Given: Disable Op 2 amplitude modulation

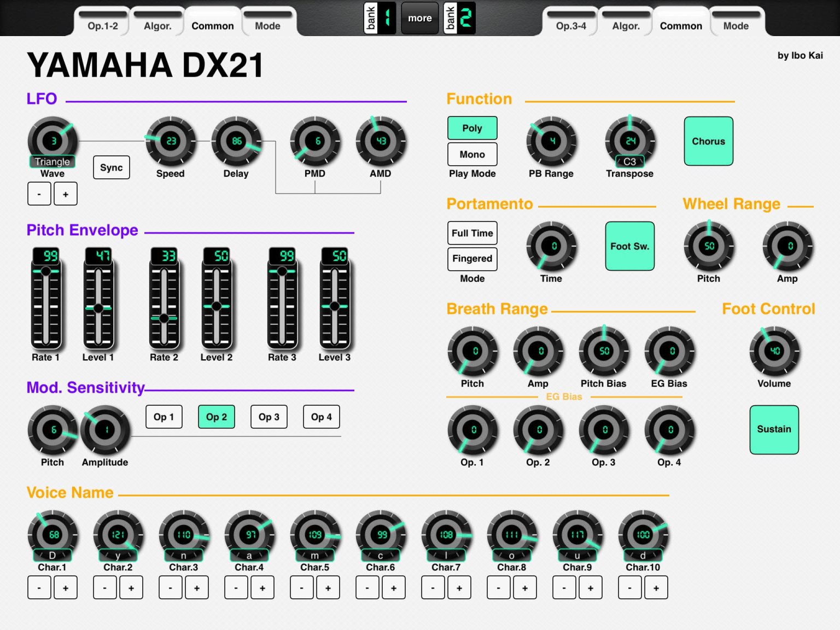Looking at the screenshot, I should point(217,417).
